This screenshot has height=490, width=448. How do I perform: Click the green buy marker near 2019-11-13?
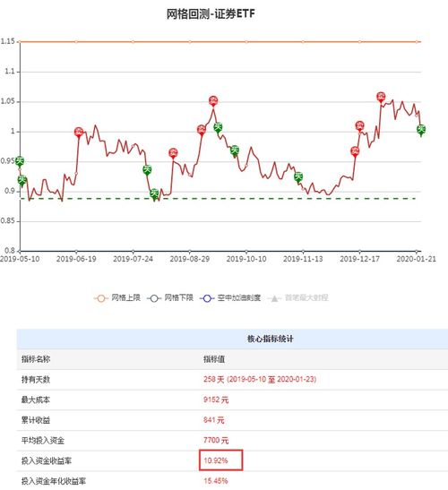(x=298, y=177)
